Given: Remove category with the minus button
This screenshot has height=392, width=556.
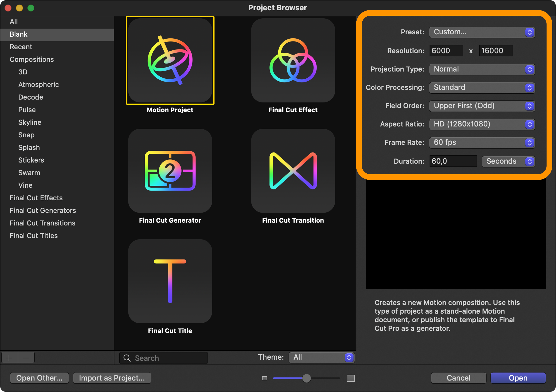Looking at the screenshot, I should click(26, 358).
